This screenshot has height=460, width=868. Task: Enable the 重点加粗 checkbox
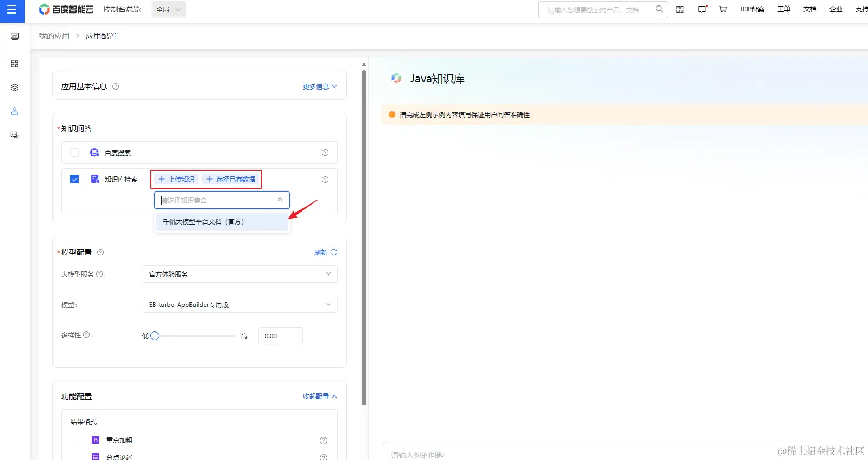75,440
